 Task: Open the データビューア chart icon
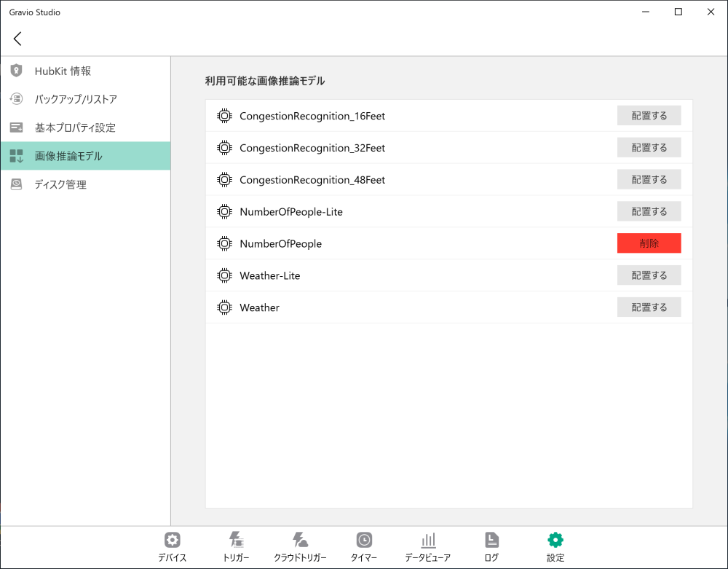pos(428,540)
